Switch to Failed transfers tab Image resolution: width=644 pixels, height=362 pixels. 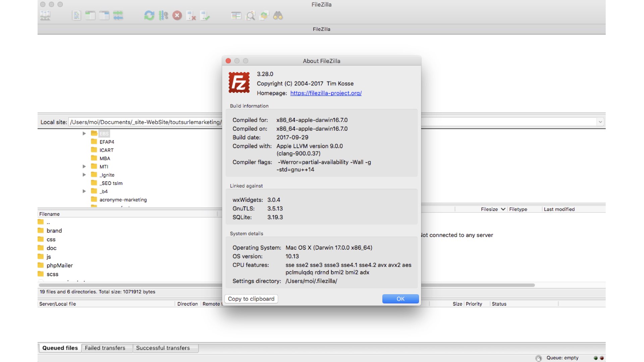(x=105, y=348)
